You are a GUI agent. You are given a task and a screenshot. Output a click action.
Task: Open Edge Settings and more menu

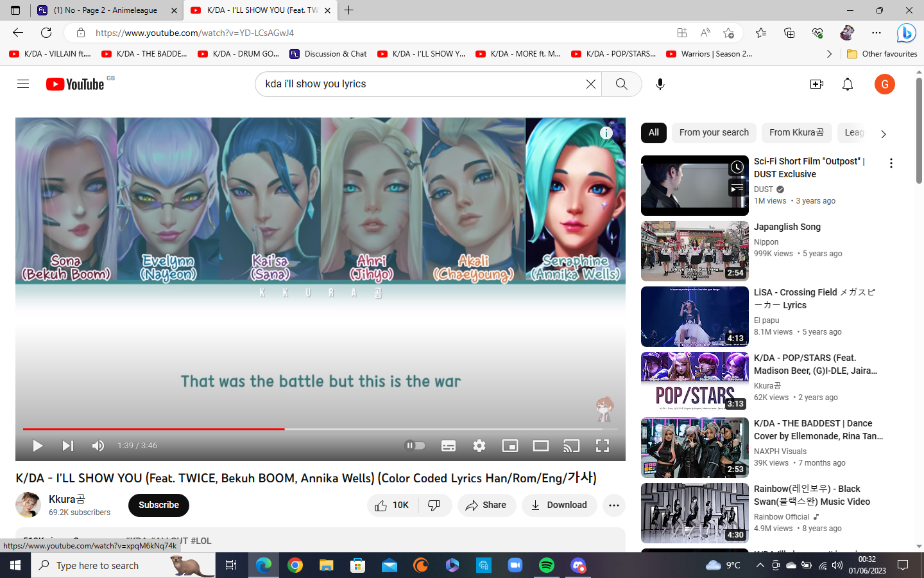[x=877, y=33]
